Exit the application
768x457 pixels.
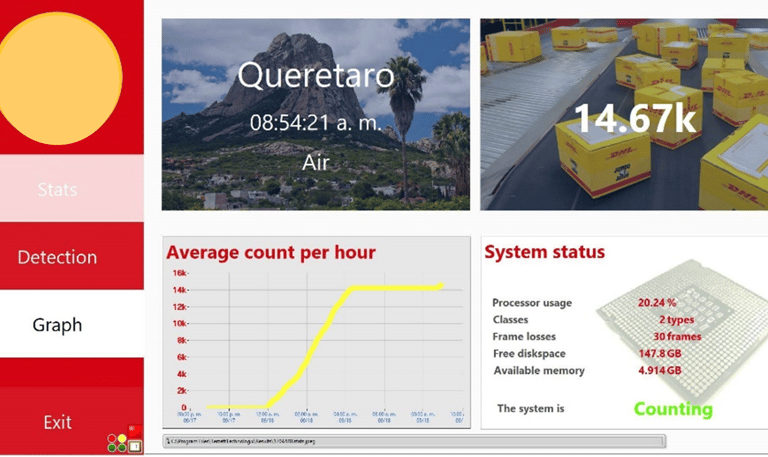pyautogui.click(x=57, y=422)
